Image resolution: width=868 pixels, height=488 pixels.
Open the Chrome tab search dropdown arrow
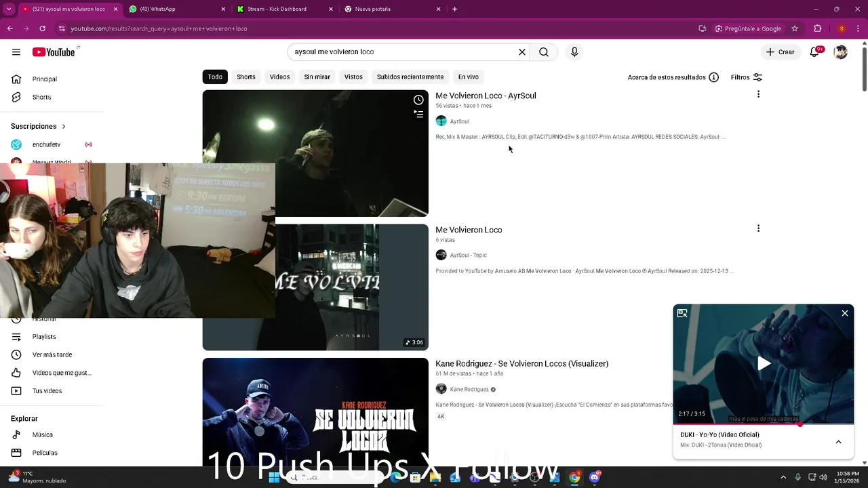(x=9, y=9)
